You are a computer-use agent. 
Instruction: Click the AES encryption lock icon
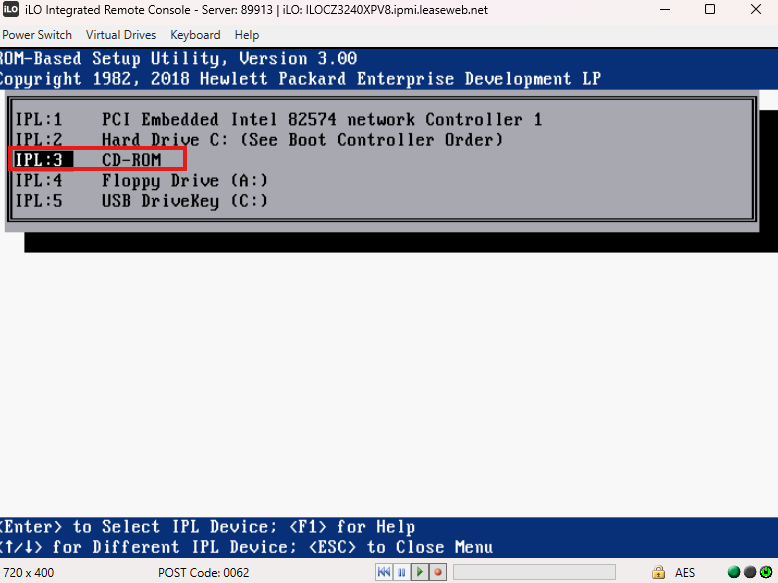658,572
